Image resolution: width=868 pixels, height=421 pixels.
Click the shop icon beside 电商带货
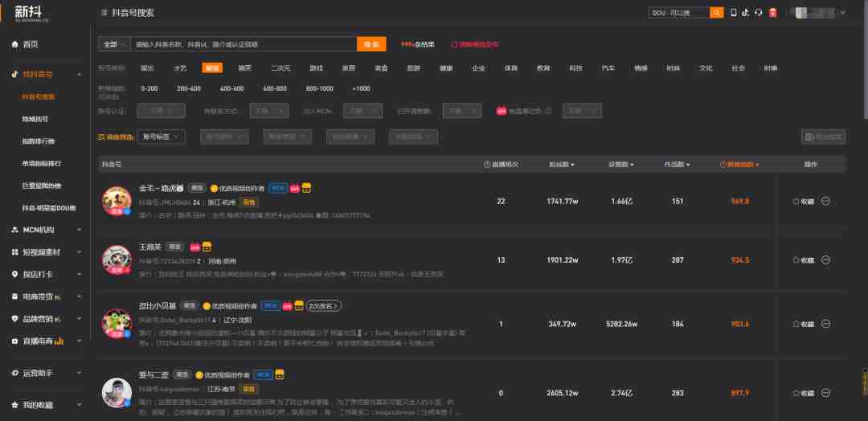tap(15, 296)
